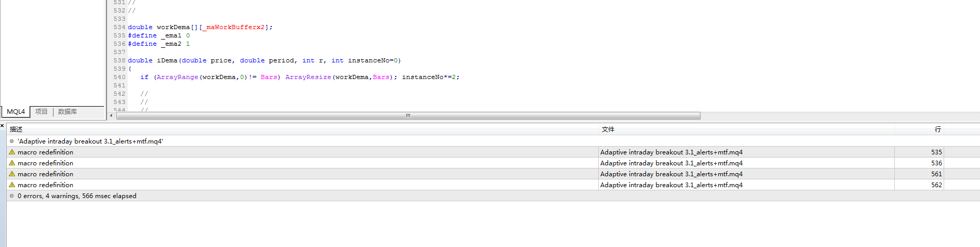Close the bottom output panel with x
Screen dimensions: 980x247
[3, 126]
